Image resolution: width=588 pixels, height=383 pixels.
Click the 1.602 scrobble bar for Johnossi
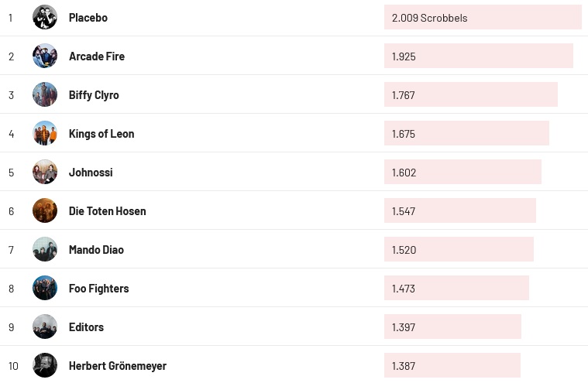(x=462, y=172)
